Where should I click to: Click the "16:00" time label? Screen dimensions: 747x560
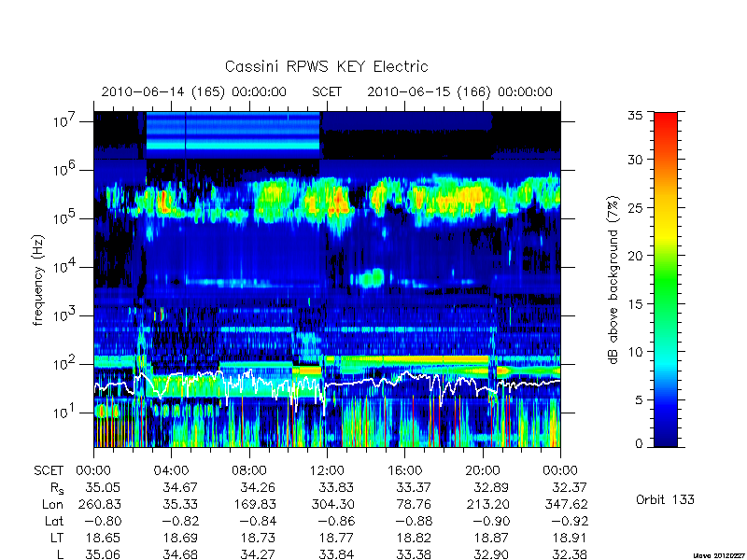404,470
